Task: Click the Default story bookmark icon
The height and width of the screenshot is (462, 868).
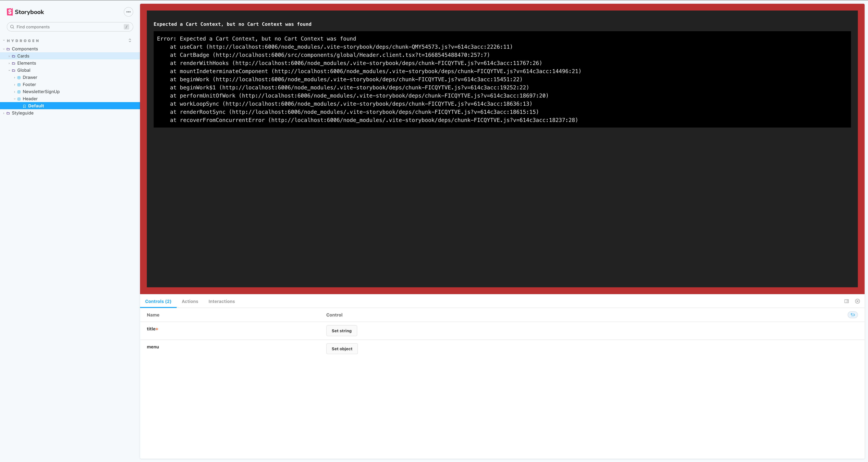Action: pyautogui.click(x=24, y=106)
